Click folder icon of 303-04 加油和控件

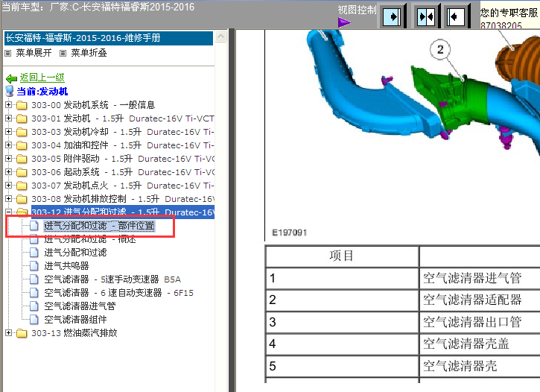(x=22, y=145)
